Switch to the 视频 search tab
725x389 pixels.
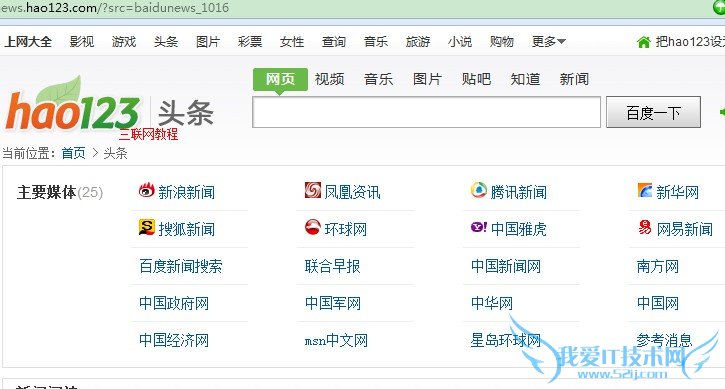(329, 79)
